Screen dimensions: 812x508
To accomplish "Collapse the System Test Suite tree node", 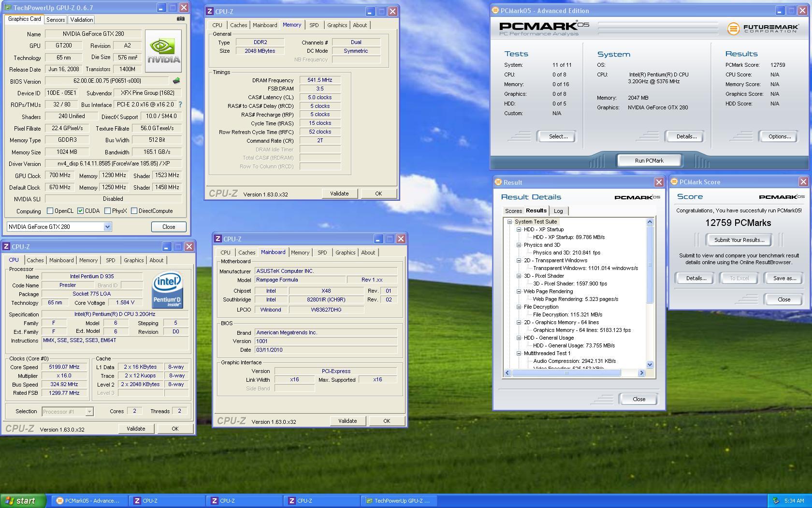I will click(x=509, y=222).
